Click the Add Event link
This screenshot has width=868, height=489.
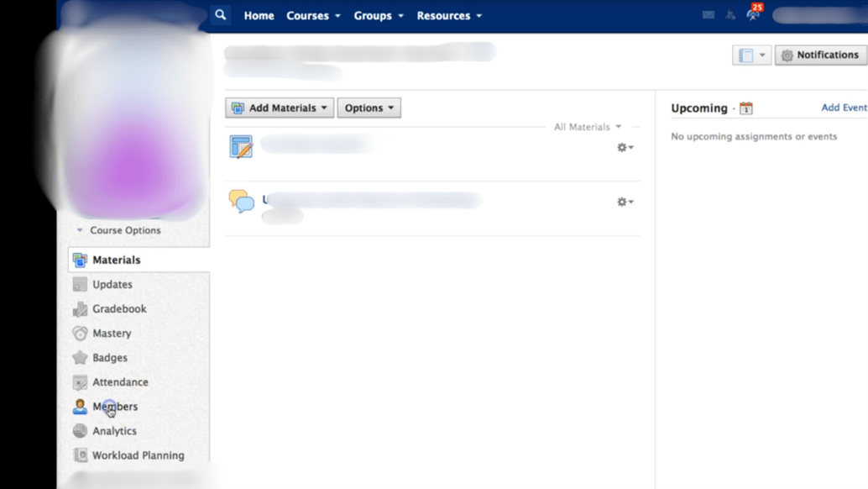click(844, 108)
